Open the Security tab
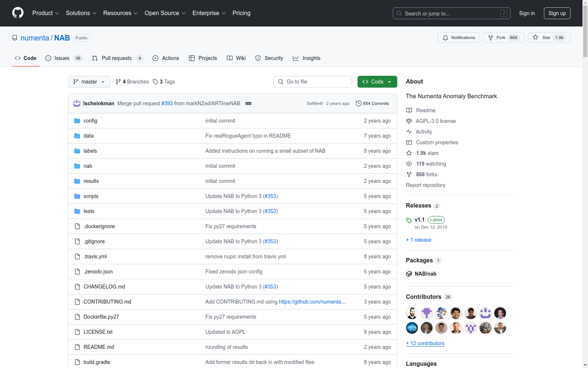The height and width of the screenshot is (368, 588). (269, 58)
